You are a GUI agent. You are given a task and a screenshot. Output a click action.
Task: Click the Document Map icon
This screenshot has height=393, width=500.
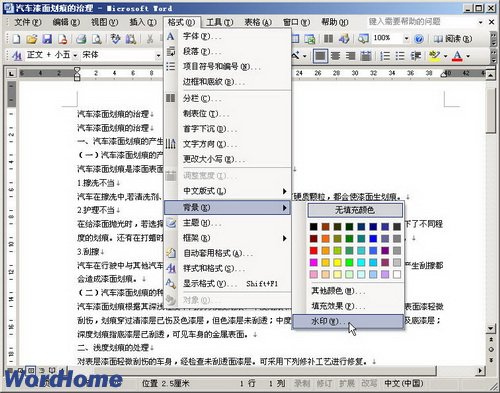363,39
